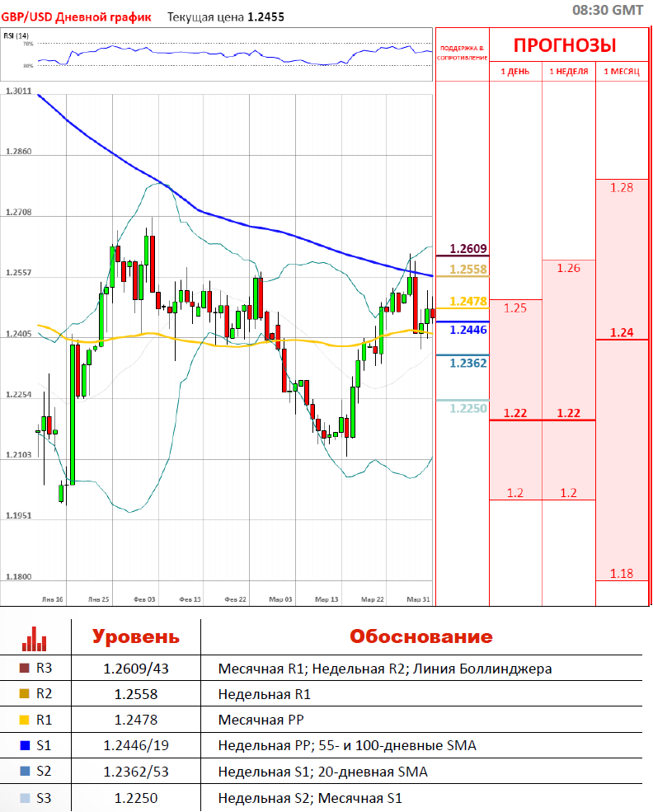Click the Уровень column header
The height and width of the screenshot is (812, 653).
(135, 636)
